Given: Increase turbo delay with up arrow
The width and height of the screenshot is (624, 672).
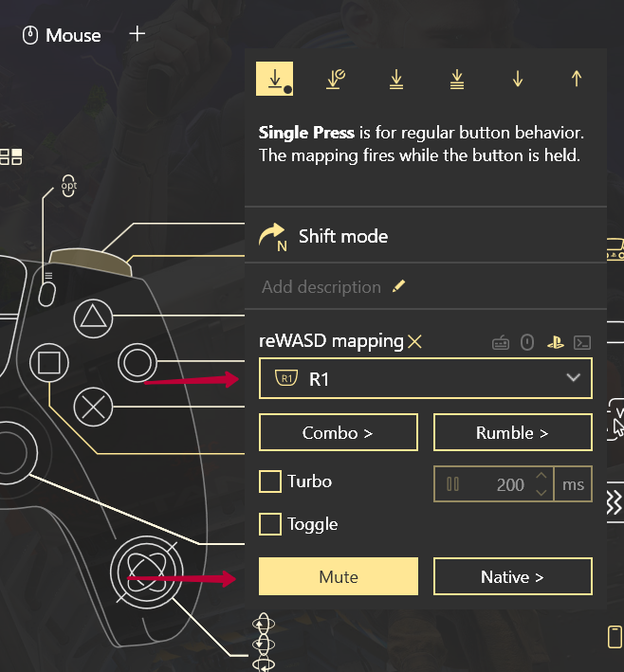Looking at the screenshot, I should [x=541, y=476].
